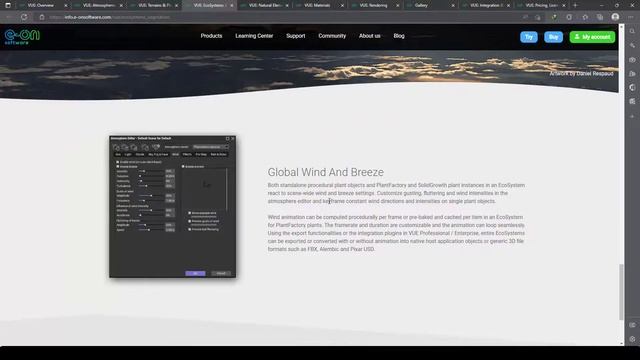The height and width of the screenshot is (360, 640).
Task: Close the VUE Overview tab
Action: [65, 6]
